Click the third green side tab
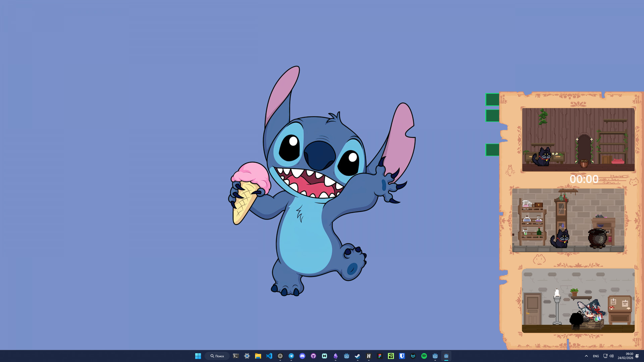 tap(492, 149)
